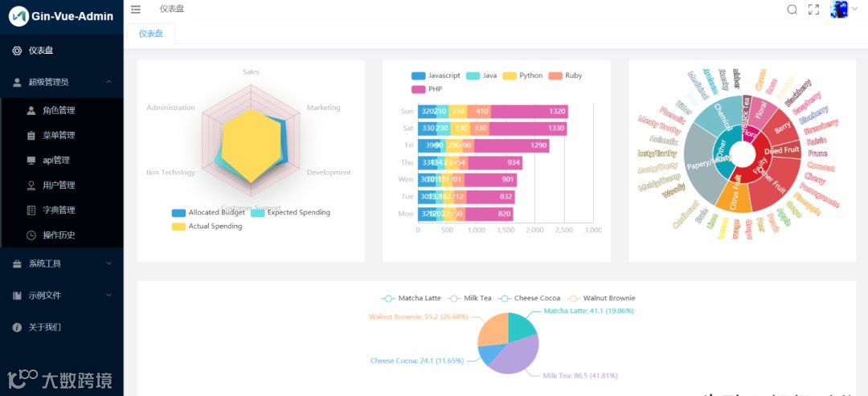Click the clipboard icon beside 菜单管理
The width and height of the screenshot is (868, 396).
click(31, 135)
